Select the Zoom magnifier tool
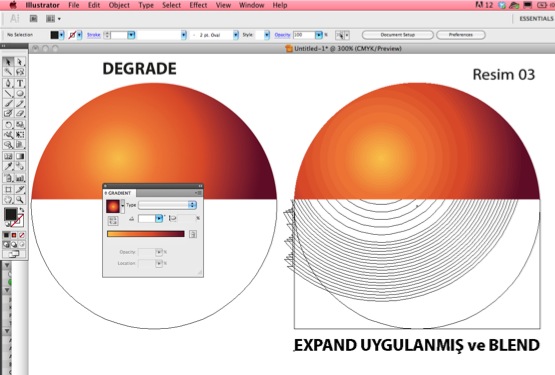 point(20,200)
